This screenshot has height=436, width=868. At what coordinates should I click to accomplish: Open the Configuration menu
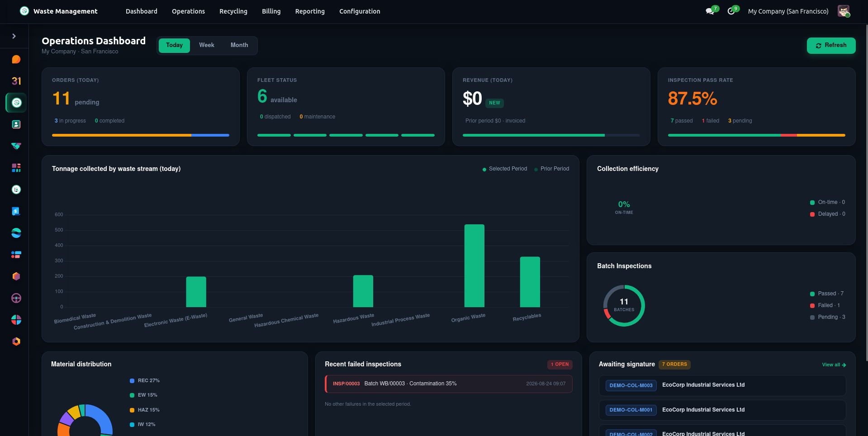pyautogui.click(x=360, y=11)
